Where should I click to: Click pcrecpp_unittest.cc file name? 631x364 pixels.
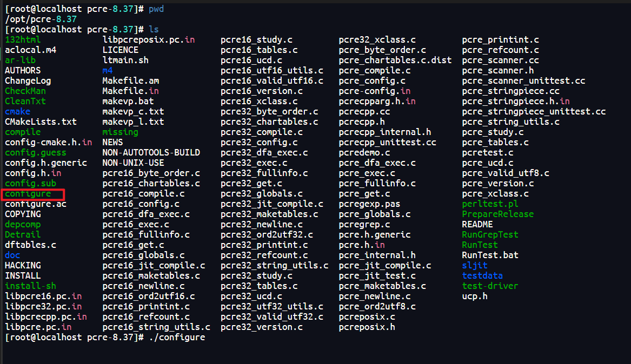[388, 142]
